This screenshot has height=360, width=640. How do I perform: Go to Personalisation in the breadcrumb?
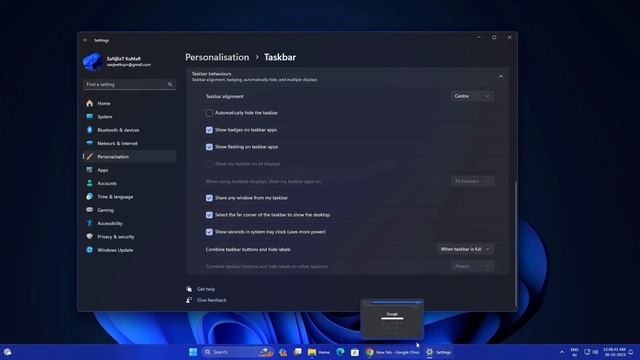pyautogui.click(x=217, y=57)
